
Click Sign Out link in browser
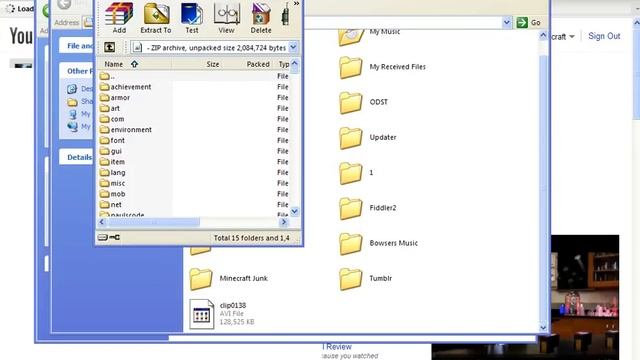point(604,36)
